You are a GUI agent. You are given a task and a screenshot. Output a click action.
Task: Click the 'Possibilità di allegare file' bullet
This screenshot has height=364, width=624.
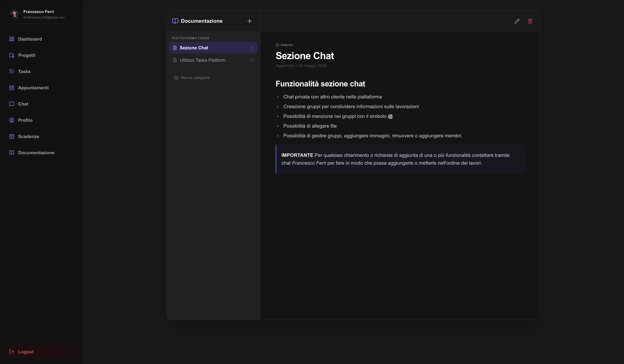coord(310,126)
